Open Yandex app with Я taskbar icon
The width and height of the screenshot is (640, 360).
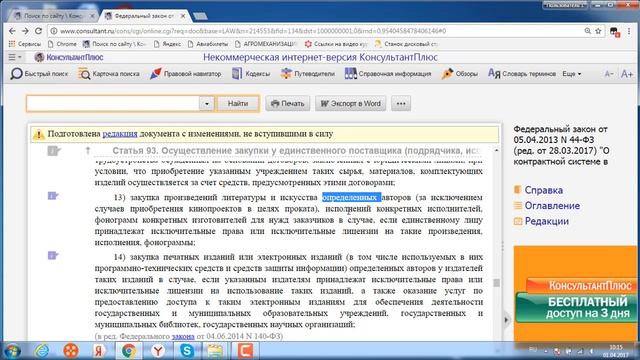click(99, 351)
